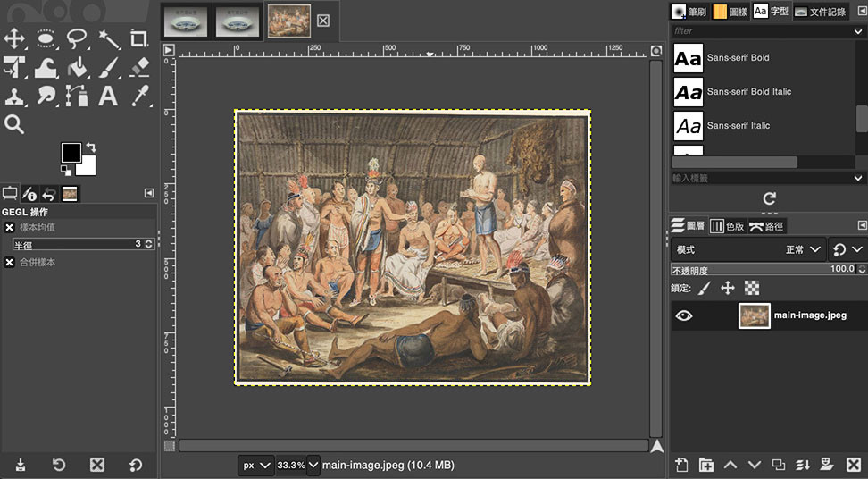Screen dimensions: 868x479
Task: Toggle the 合併樣本 checkbox
Action: click(x=10, y=262)
